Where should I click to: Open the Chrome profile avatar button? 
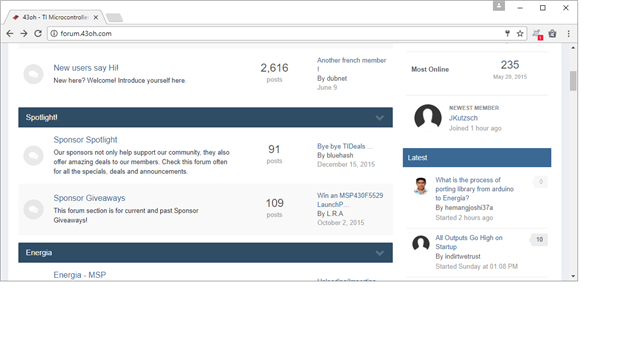[x=499, y=6]
